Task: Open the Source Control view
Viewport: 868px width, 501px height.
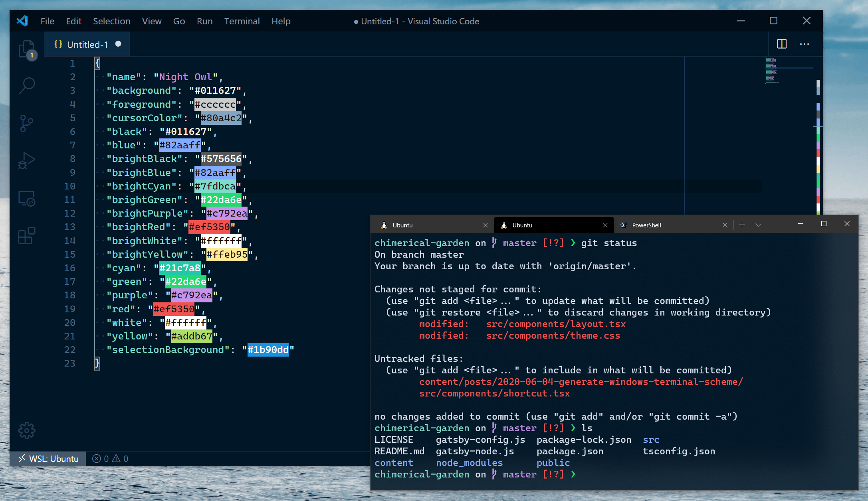Action: pos(26,123)
